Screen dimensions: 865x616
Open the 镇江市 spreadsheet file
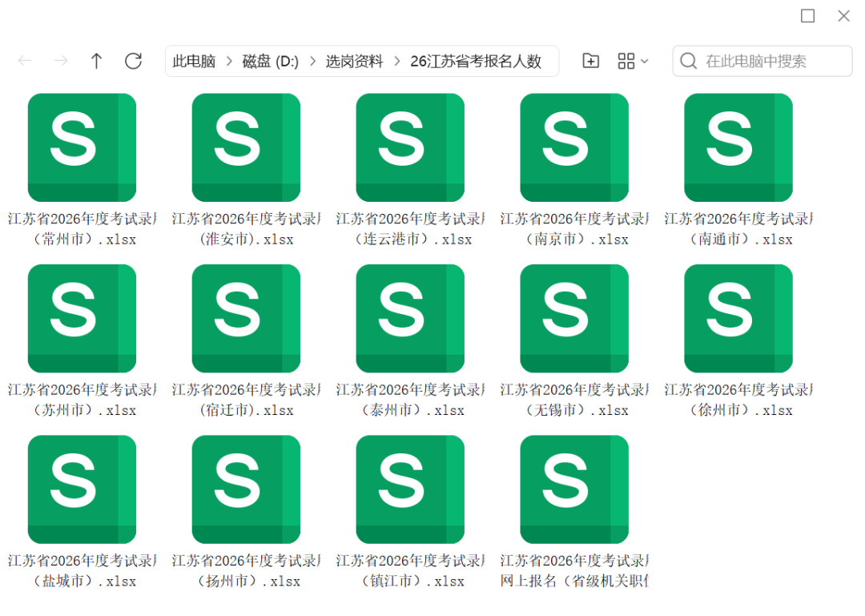click(x=410, y=489)
